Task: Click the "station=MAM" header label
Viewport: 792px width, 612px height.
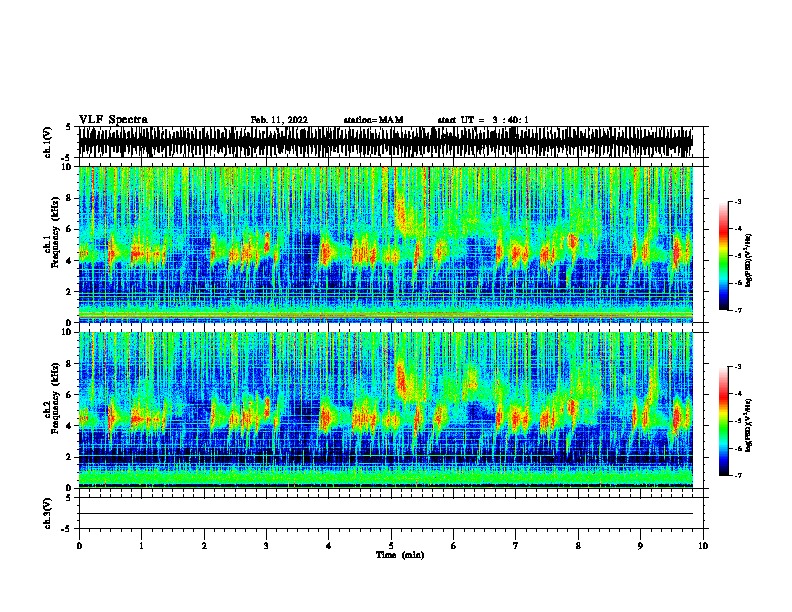Action: (x=373, y=120)
